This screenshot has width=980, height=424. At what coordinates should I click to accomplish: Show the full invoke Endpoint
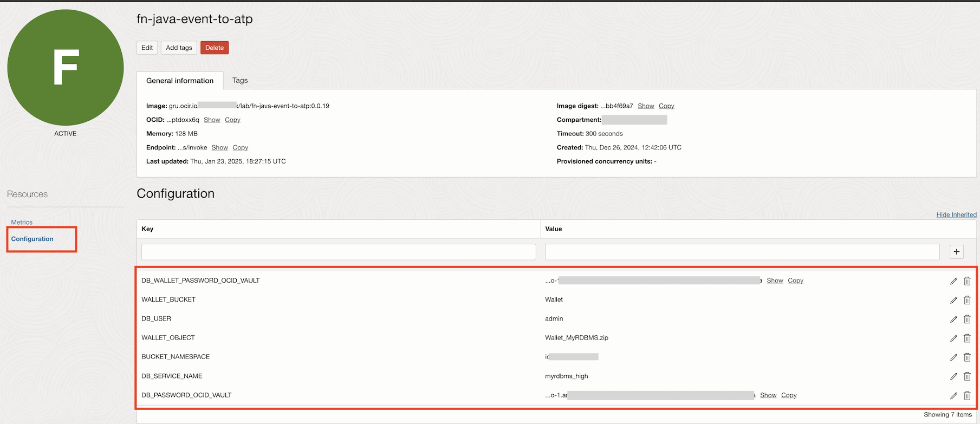[x=219, y=148]
